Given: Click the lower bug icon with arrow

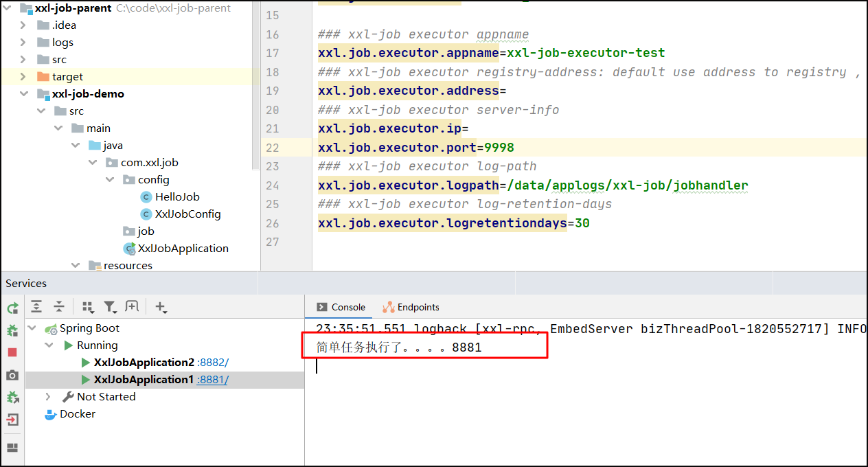Looking at the screenshot, I should (x=12, y=397).
